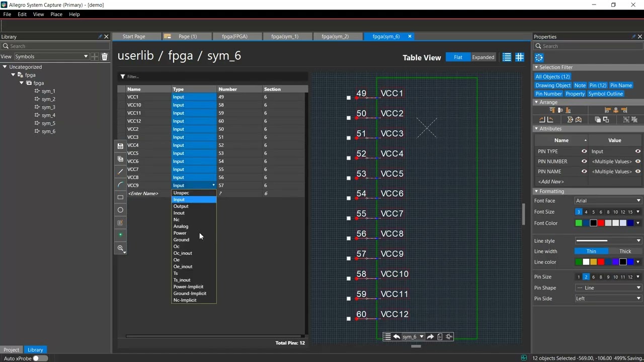Click the group icon in Arrange
Viewport: 644px width, 362px height.
click(x=626, y=120)
